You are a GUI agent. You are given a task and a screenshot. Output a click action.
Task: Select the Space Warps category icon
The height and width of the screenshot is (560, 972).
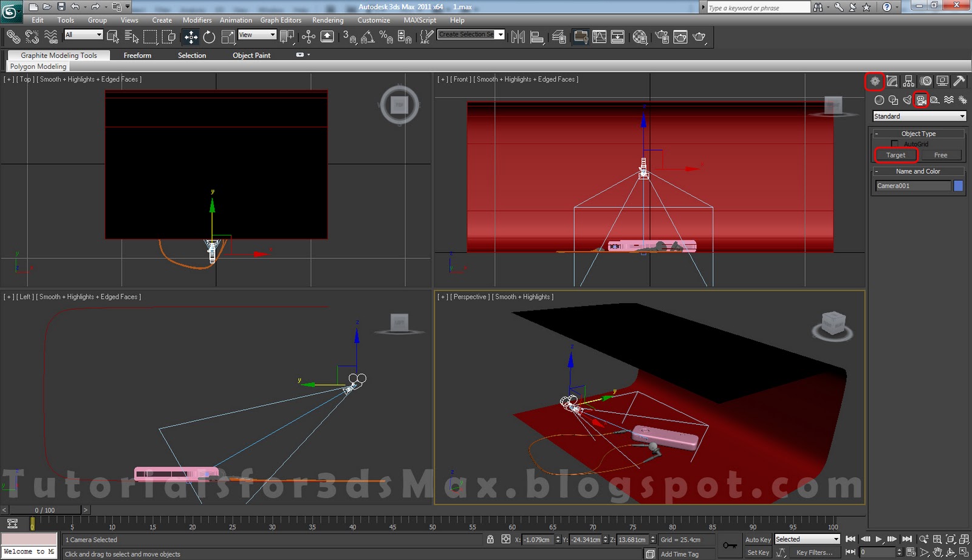click(949, 100)
